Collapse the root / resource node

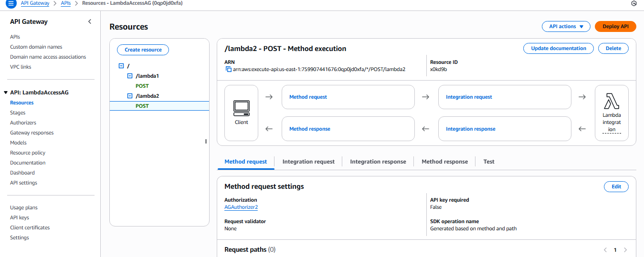[121, 66]
